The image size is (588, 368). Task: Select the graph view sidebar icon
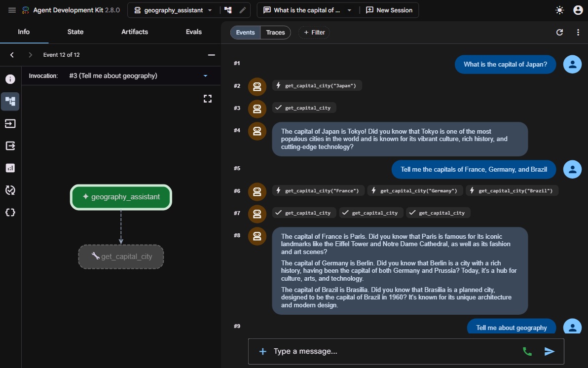(x=10, y=101)
